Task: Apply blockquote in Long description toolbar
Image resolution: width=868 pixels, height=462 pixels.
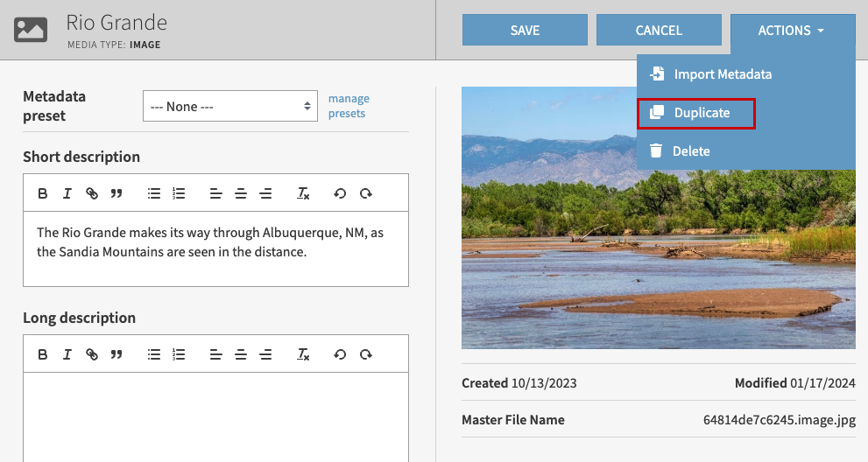Action: pyautogui.click(x=116, y=354)
